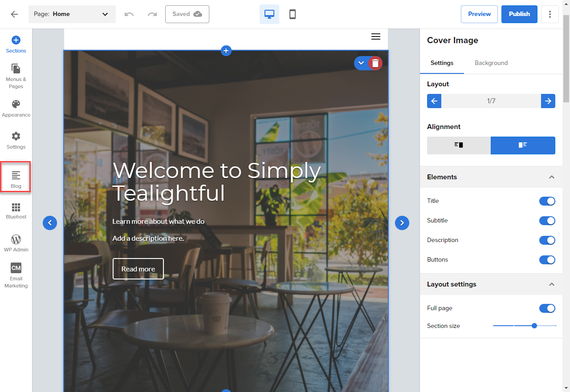Switch to the Settings tab

pyautogui.click(x=442, y=63)
